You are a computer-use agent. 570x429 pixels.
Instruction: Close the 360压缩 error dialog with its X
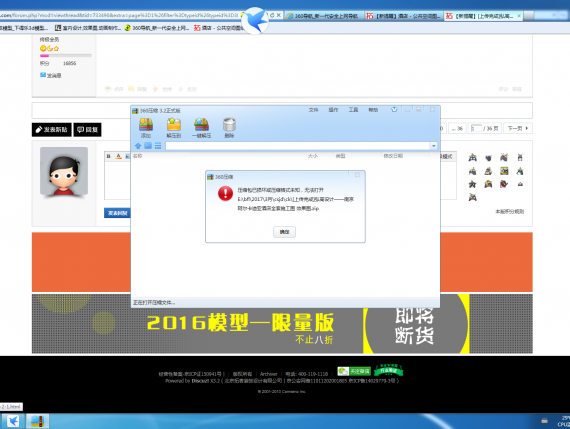357,175
